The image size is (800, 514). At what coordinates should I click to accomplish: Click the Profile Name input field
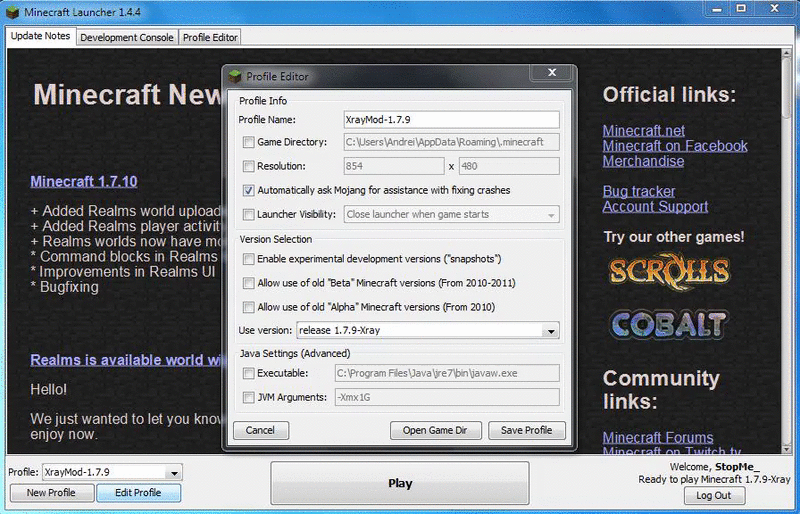pyautogui.click(x=452, y=120)
